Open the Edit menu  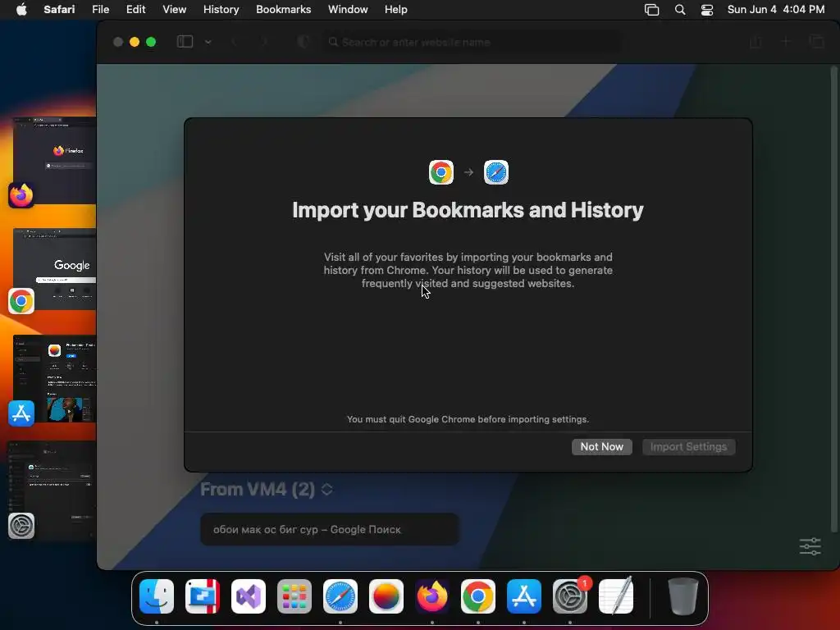135,10
